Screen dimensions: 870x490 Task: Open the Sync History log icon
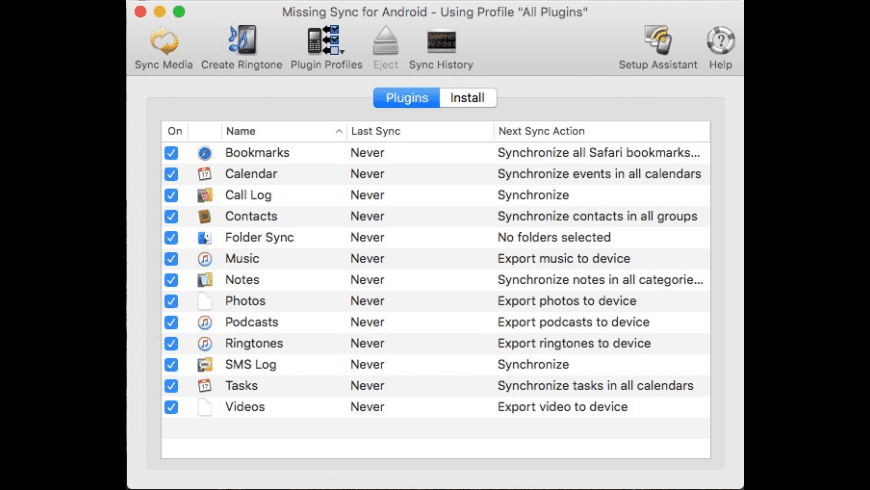441,42
